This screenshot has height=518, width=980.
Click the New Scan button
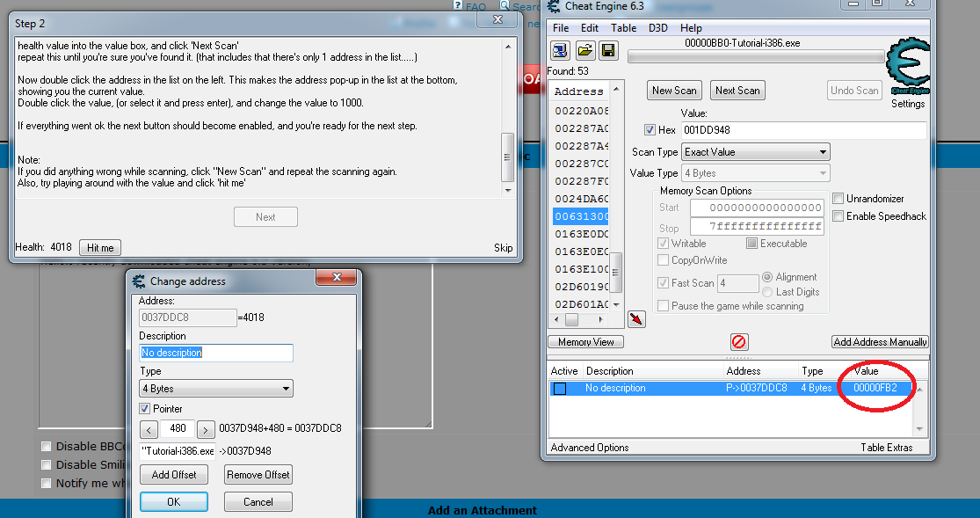[674, 91]
